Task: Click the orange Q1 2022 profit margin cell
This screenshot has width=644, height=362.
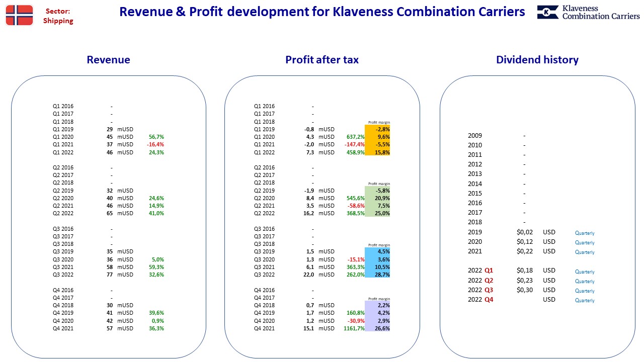Action: click(x=377, y=152)
